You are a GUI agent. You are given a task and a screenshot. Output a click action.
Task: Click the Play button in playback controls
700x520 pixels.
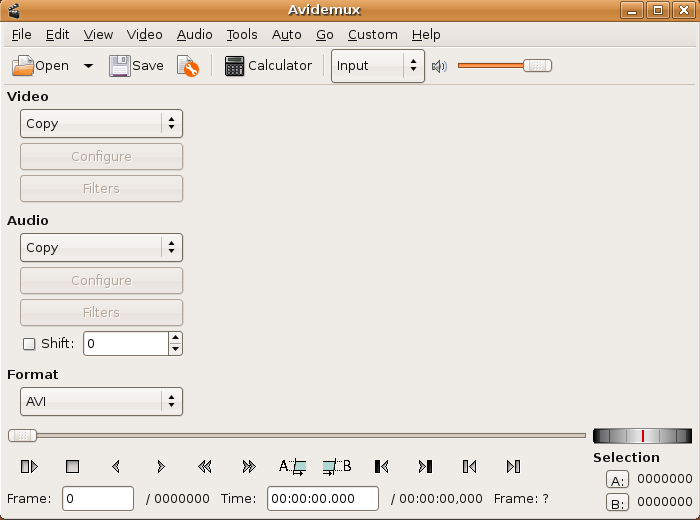point(29,466)
